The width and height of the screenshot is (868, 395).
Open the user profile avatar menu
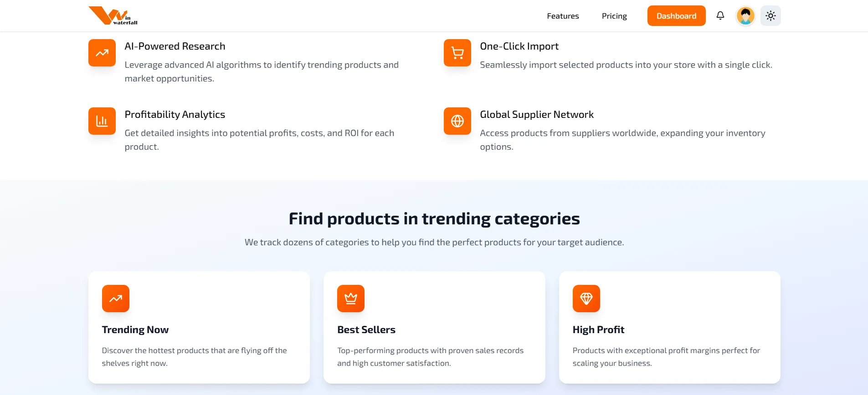(745, 15)
